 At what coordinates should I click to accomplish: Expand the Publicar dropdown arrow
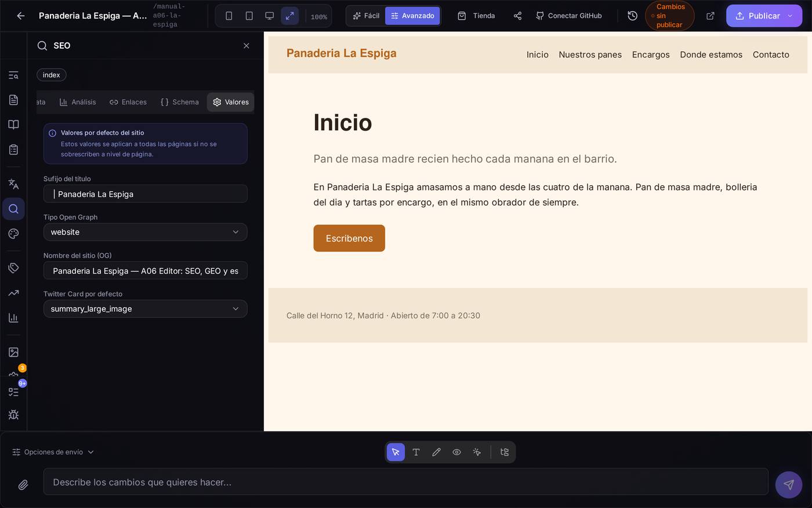[x=790, y=16]
